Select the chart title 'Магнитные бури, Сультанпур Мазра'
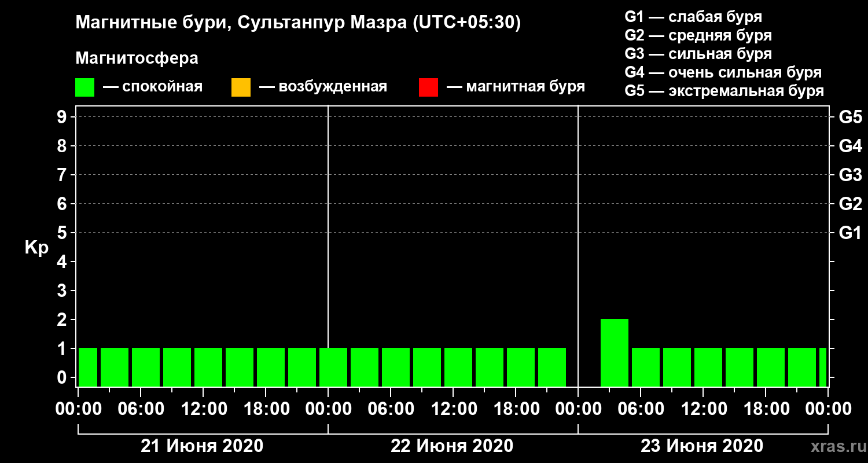 241,23
